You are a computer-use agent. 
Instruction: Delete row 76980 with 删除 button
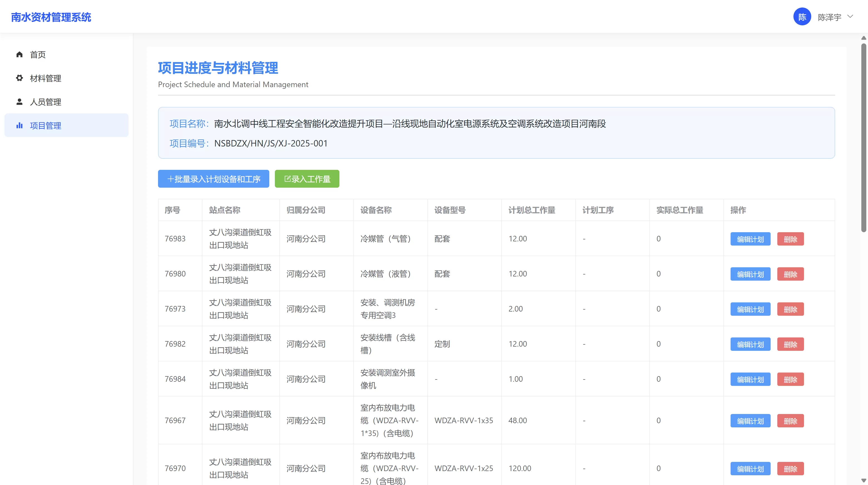click(790, 274)
